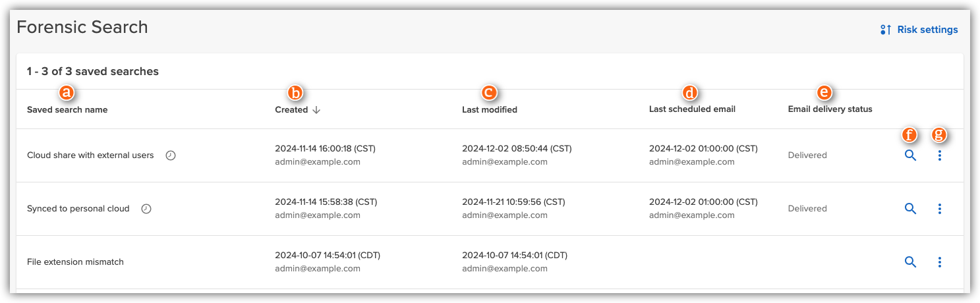The width and height of the screenshot is (980, 303).
Task: Toggle sort arrow next to Created
Action: [316, 110]
